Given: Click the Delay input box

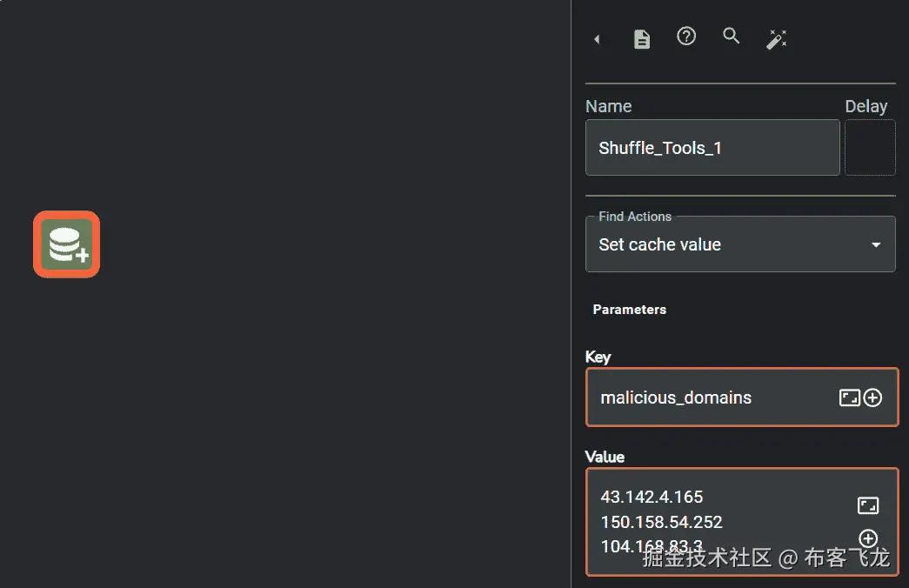Looking at the screenshot, I should pyautogui.click(x=870, y=147).
